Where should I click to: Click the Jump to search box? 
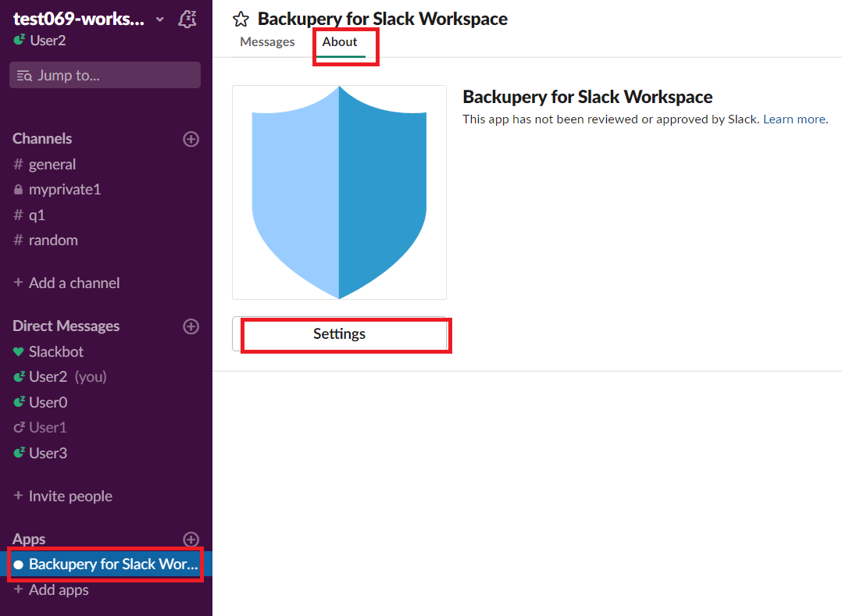coord(105,76)
